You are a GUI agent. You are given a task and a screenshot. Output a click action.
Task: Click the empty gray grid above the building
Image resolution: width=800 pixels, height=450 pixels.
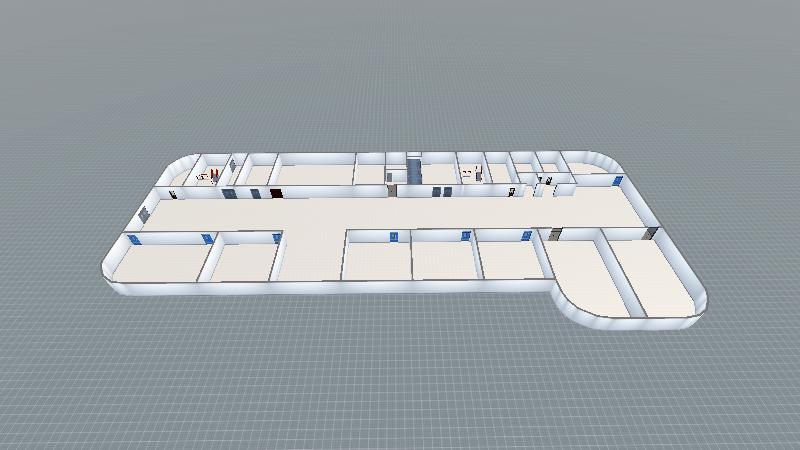coord(400,70)
